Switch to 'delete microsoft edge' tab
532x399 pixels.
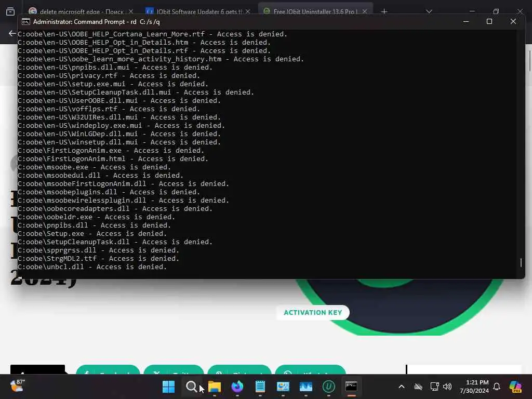click(x=81, y=11)
